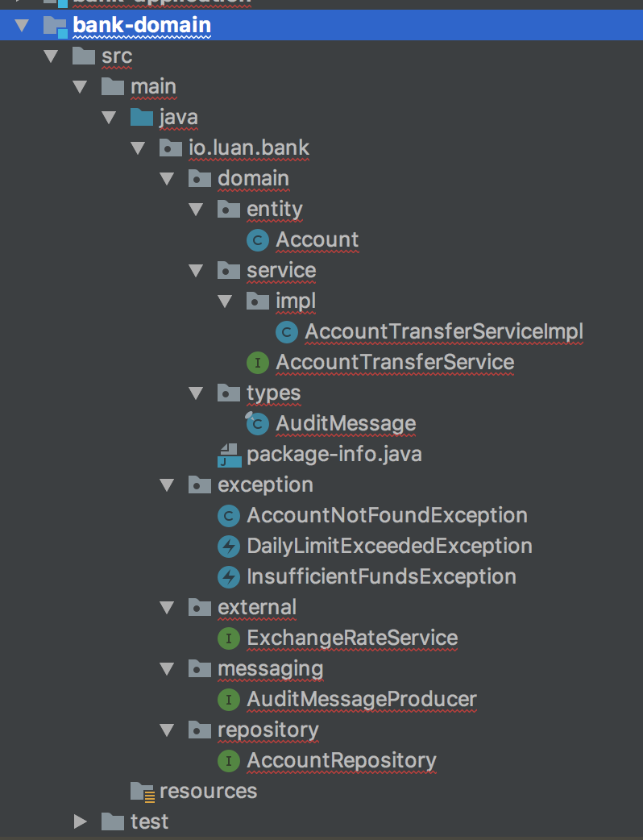The width and height of the screenshot is (643, 840).
Task: Select InsufficientFundsException in the tree
Action: [x=382, y=577]
